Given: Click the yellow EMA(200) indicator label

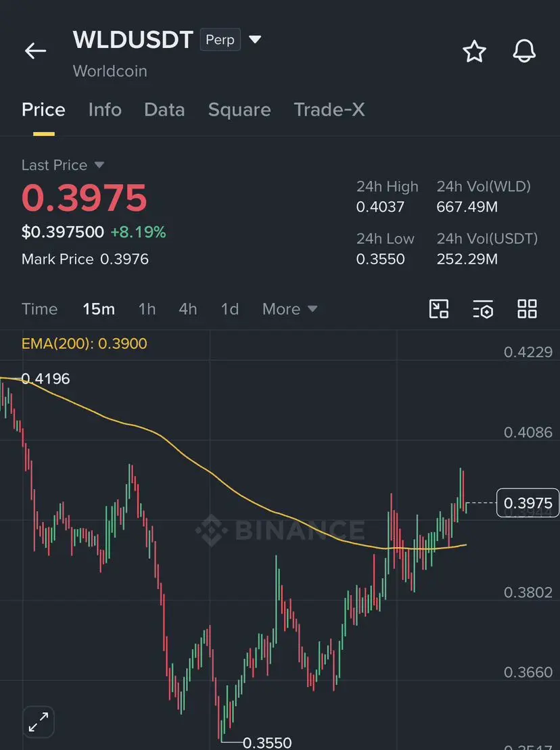Looking at the screenshot, I should [84, 344].
